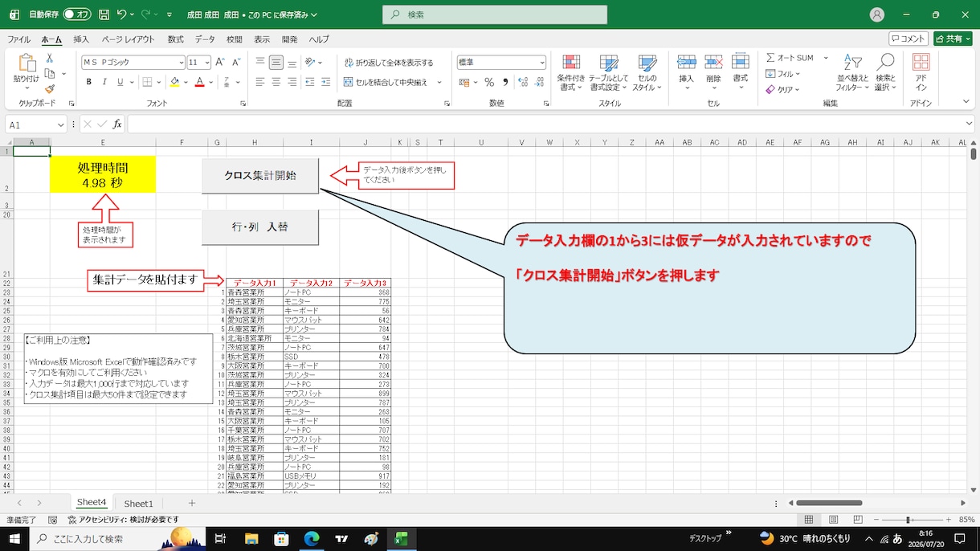Decrease decimal places
The width and height of the screenshot is (980, 551).
coord(541,82)
